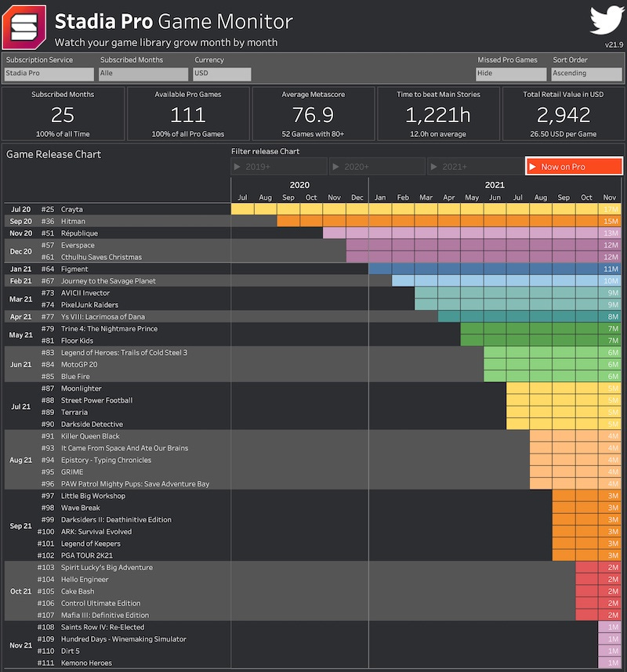Click the Everspace game name
Image resolution: width=627 pixels, height=672 pixels.
point(78,245)
